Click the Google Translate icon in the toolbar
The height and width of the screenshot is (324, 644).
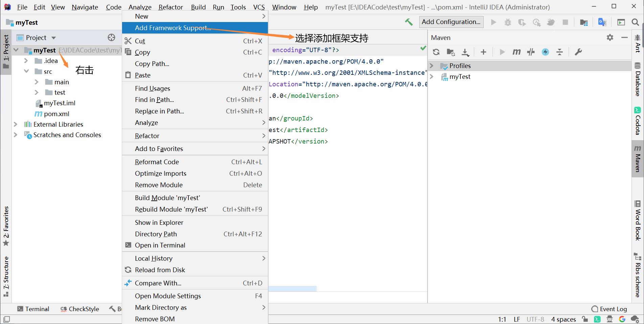tap(602, 22)
